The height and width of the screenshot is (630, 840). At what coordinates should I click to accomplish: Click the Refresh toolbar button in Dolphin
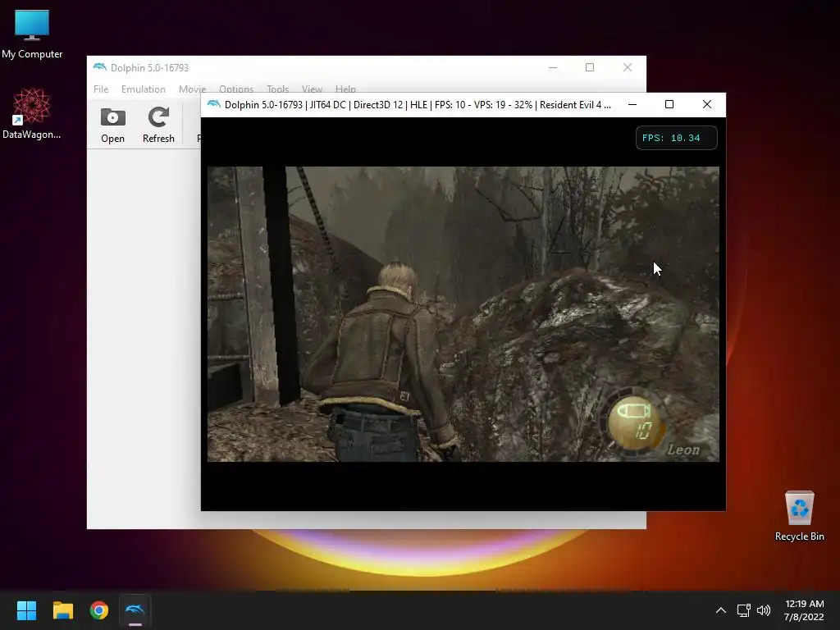tap(158, 126)
